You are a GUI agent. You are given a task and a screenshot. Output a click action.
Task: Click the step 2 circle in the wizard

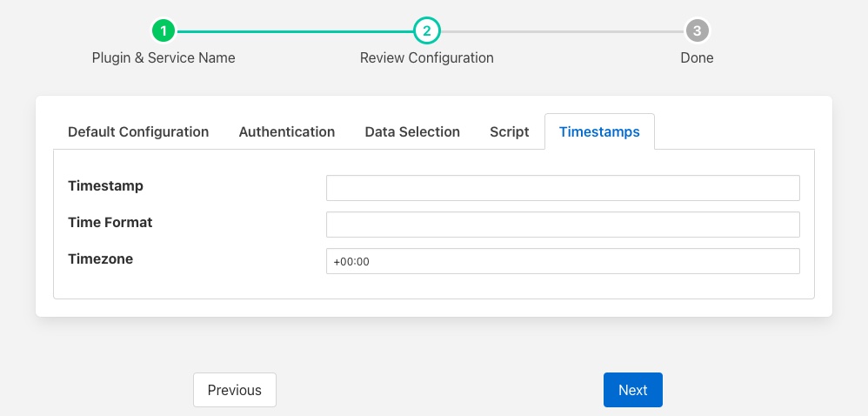click(426, 31)
